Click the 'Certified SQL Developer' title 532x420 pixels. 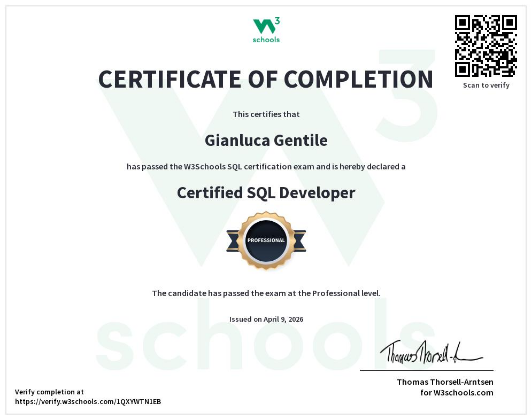coord(266,193)
